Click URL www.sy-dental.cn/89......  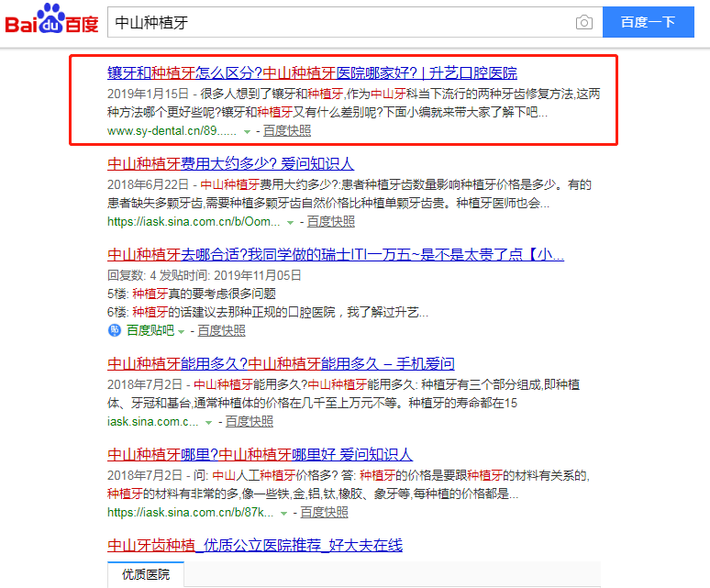[172, 131]
